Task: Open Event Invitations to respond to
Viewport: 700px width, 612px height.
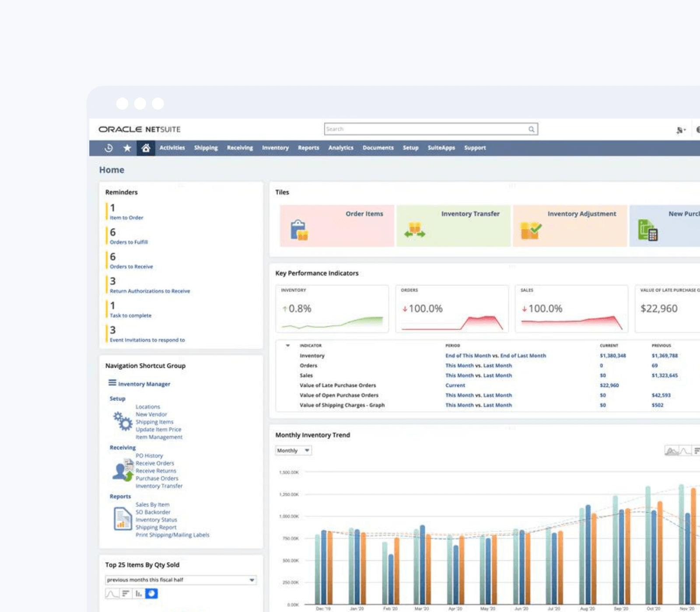Action: pos(147,340)
